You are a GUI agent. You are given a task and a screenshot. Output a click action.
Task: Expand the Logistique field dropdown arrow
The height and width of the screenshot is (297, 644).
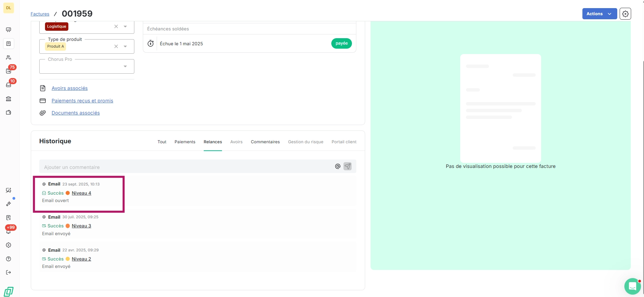click(x=125, y=26)
